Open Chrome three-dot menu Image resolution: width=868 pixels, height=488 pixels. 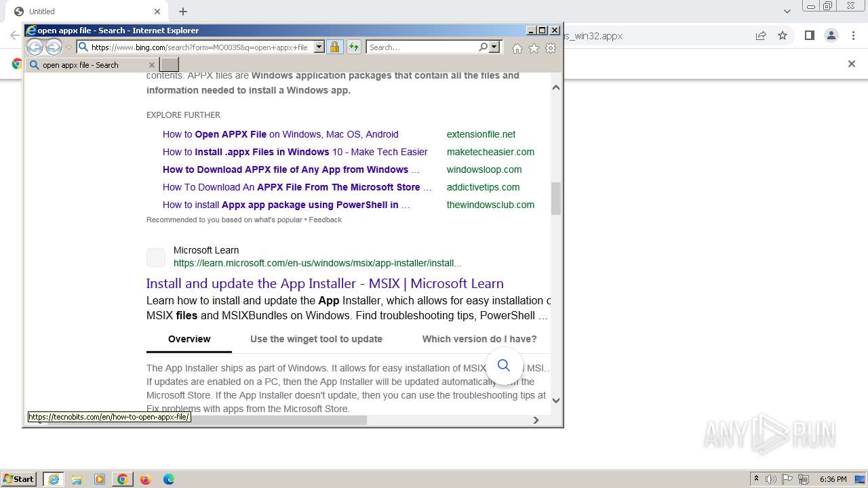[853, 36]
